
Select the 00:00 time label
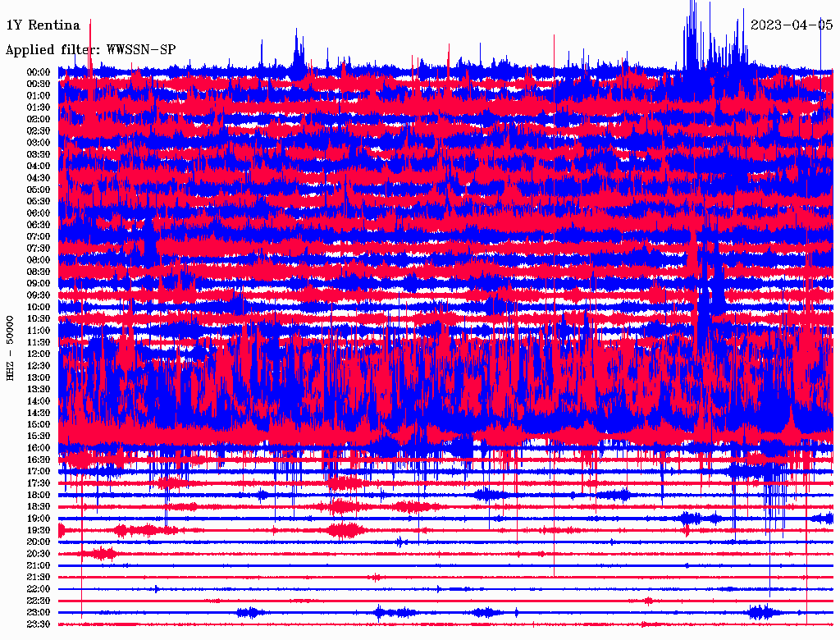39,72
